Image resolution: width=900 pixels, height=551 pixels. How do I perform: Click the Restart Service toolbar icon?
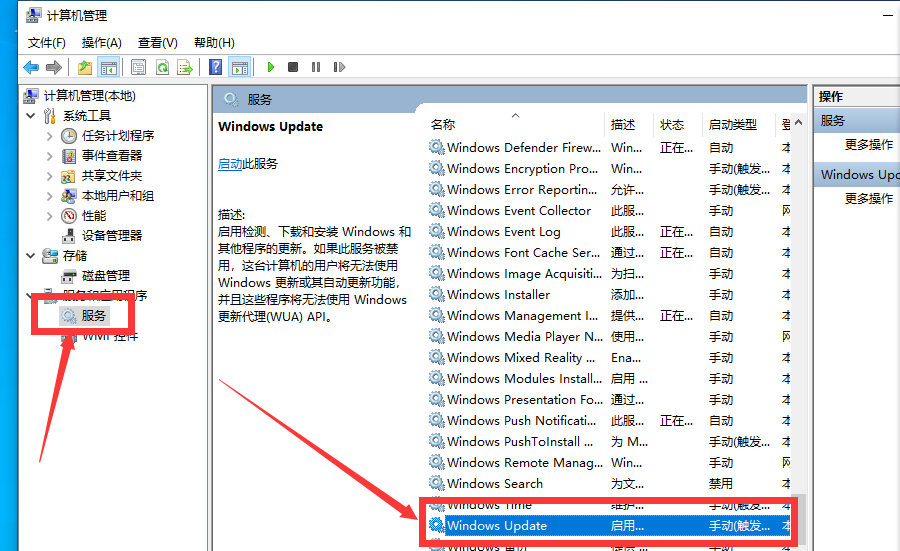point(338,67)
